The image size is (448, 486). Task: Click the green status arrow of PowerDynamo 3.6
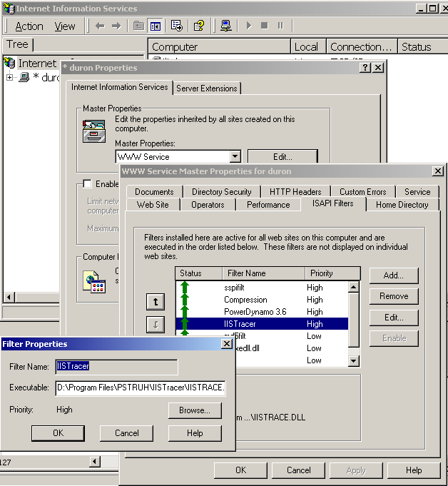[x=185, y=311]
